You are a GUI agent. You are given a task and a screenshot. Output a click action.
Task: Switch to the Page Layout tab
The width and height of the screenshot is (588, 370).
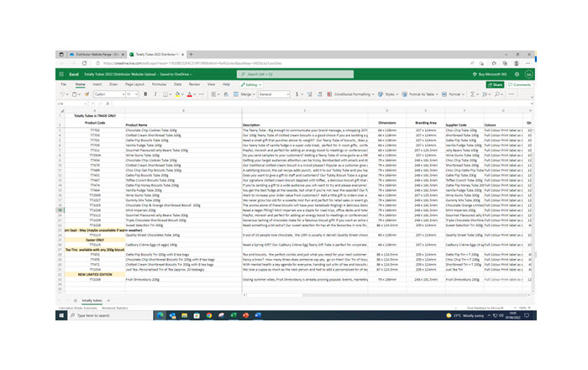point(134,84)
